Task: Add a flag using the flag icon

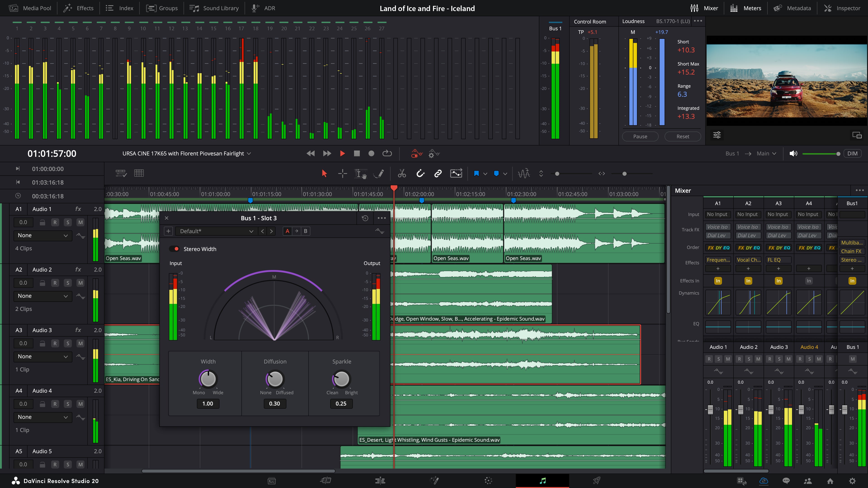Action: pyautogui.click(x=476, y=174)
